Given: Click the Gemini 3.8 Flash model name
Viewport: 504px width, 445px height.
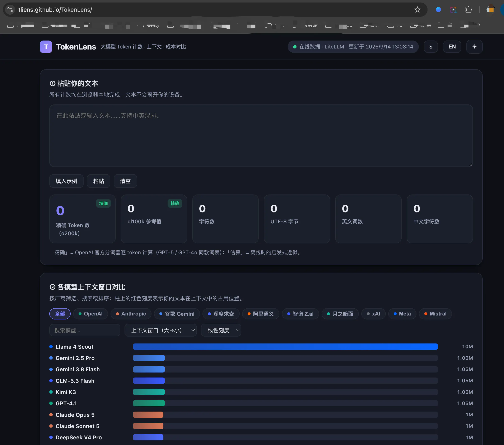Looking at the screenshot, I should [78, 369].
